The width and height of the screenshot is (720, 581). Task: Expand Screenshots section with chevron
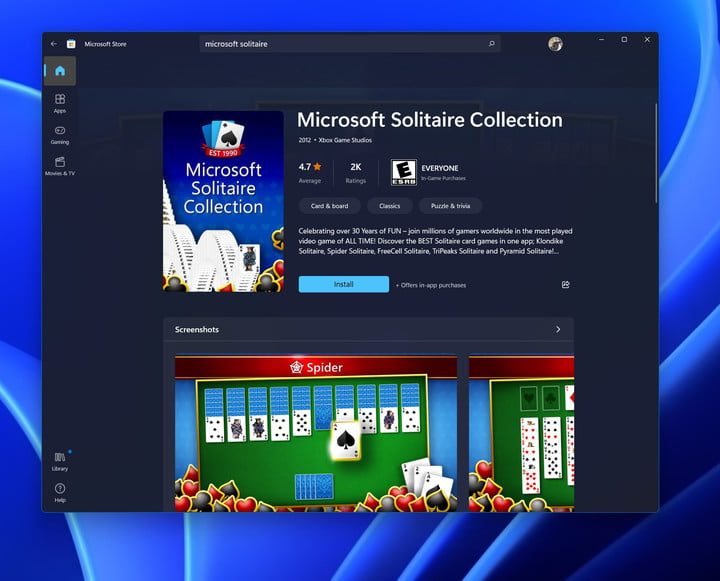[558, 329]
